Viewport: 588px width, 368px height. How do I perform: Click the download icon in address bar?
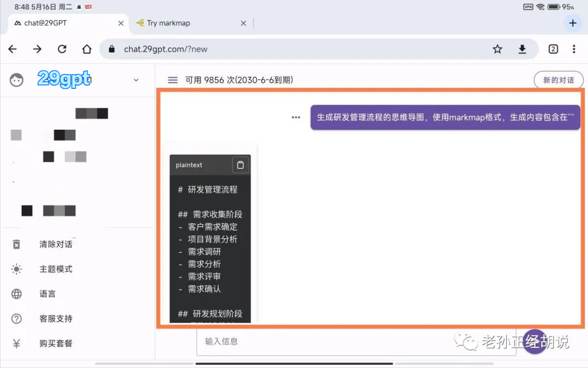click(522, 49)
